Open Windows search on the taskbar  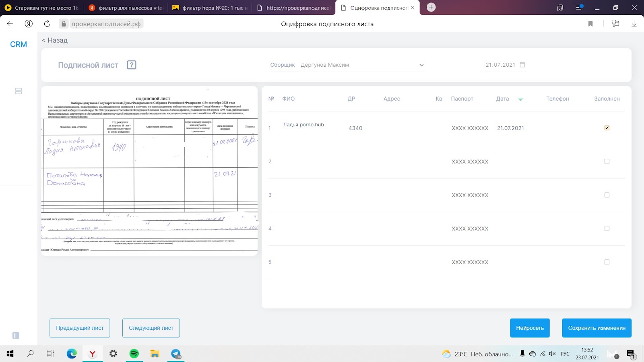[x=30, y=354]
